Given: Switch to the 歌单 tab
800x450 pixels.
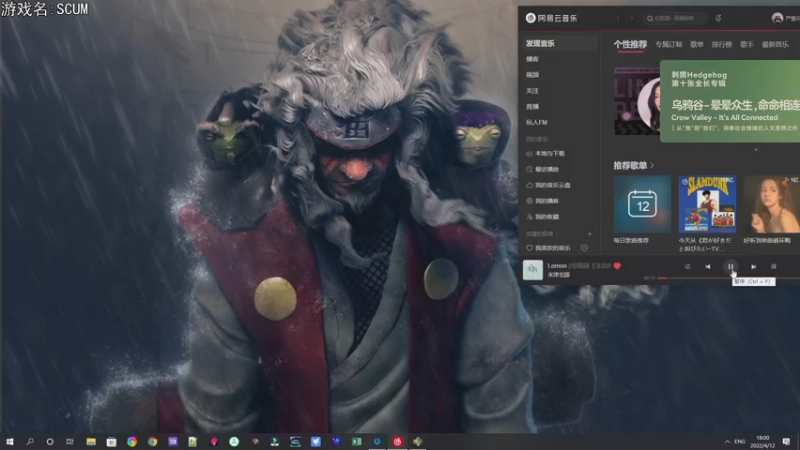Looking at the screenshot, I should coord(697,44).
